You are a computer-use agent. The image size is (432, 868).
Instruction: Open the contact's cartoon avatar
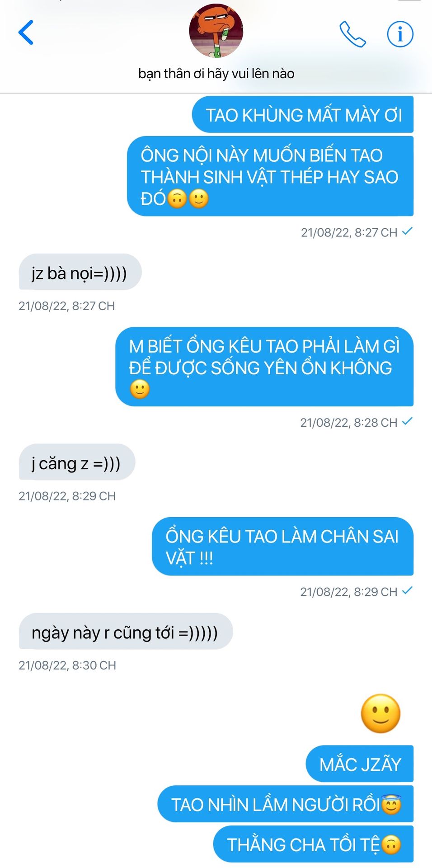coord(216,31)
